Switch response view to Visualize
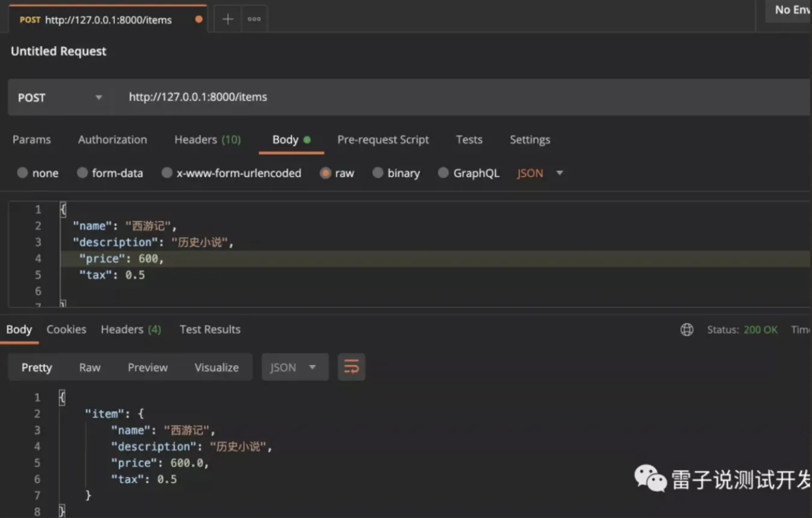Screen dimensions: 812x518 point(217,367)
